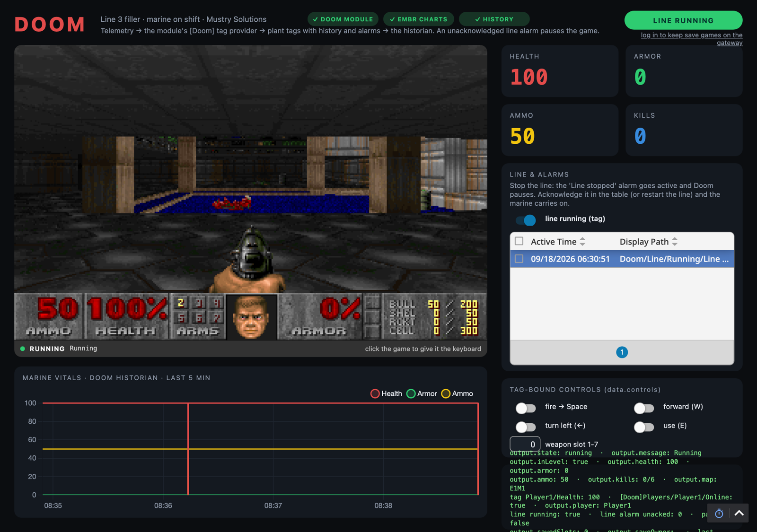Click the EMBR CHARTS status pill
The height and width of the screenshot is (532, 757).
coord(419,19)
